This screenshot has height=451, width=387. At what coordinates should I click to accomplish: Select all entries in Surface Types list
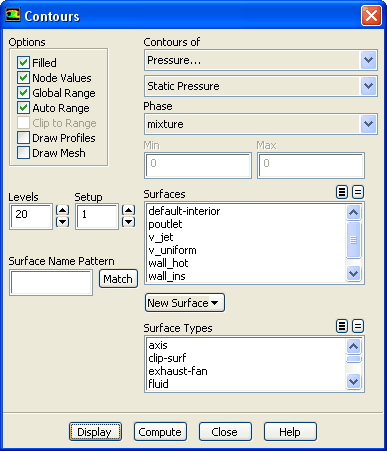(x=342, y=326)
